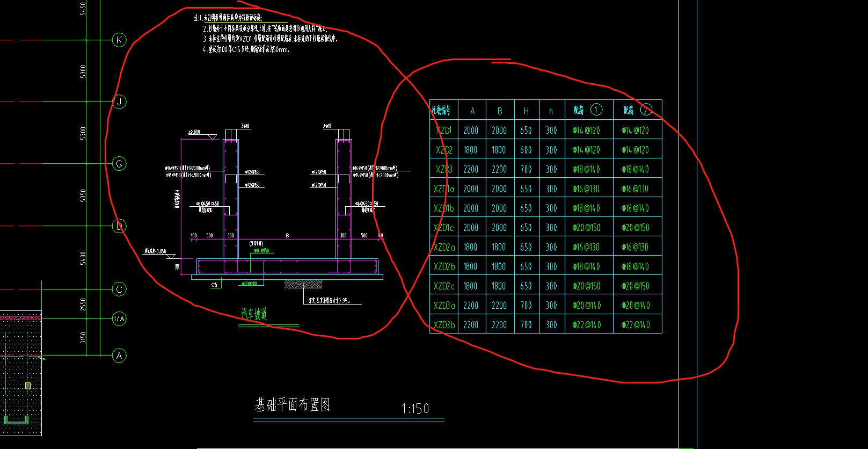
Task: Select grid axis bubble J
Action: 119,102
